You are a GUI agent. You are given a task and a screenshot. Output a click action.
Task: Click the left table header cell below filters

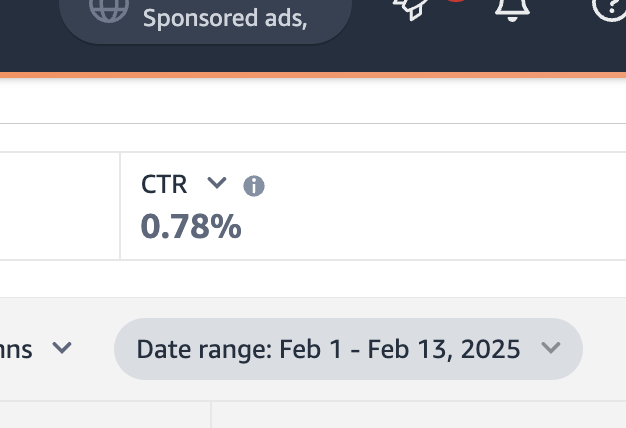tap(105, 415)
